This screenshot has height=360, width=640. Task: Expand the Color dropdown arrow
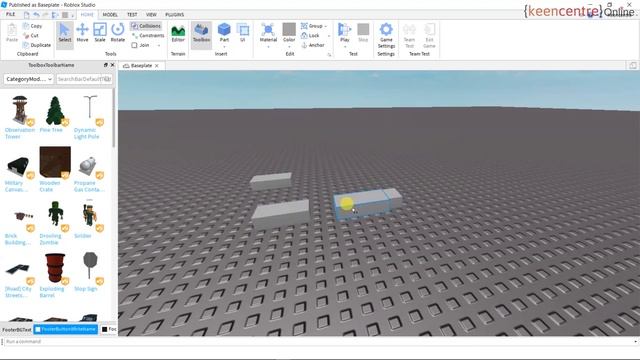[x=289, y=47]
